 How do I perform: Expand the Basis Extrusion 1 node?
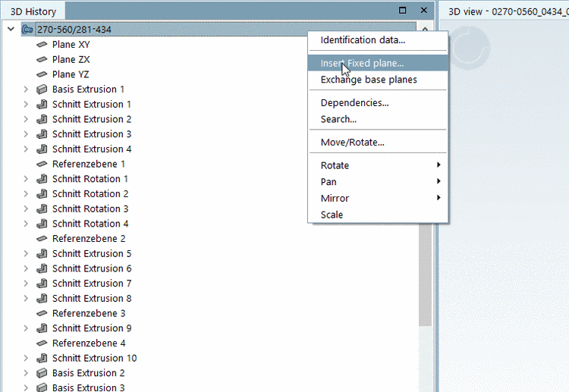coord(26,89)
